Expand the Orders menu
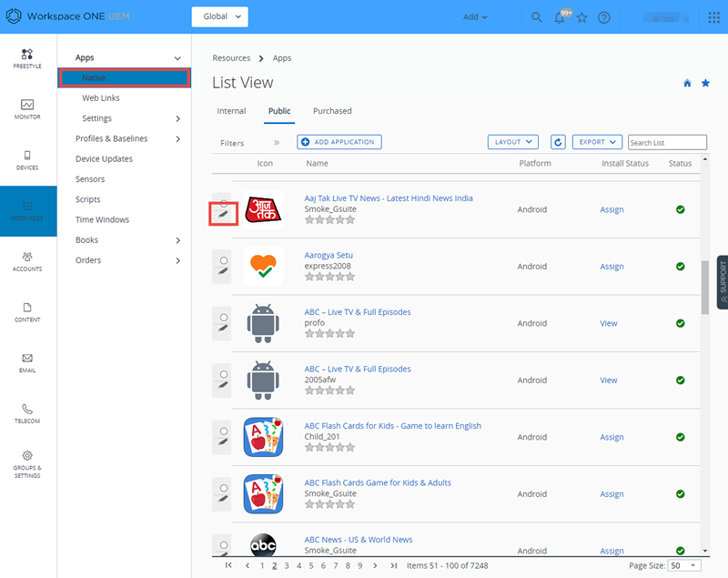This screenshot has height=578, width=728. 178,260
